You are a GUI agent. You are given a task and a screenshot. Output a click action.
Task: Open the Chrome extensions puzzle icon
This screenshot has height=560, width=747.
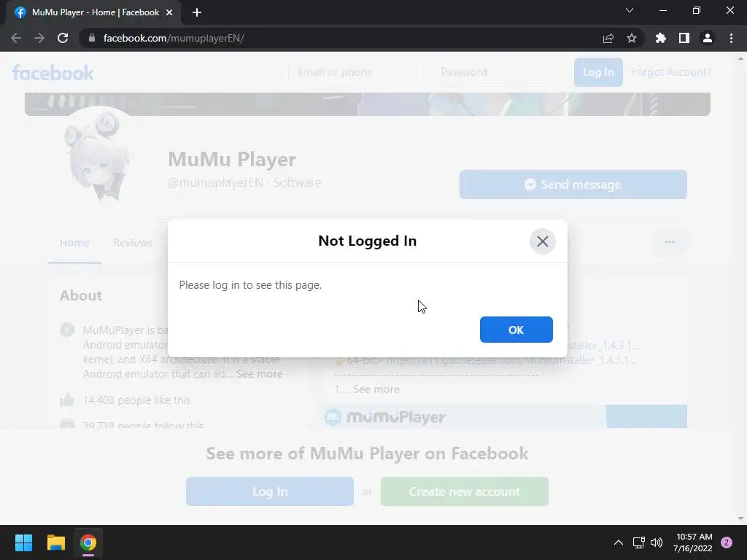pyautogui.click(x=660, y=38)
